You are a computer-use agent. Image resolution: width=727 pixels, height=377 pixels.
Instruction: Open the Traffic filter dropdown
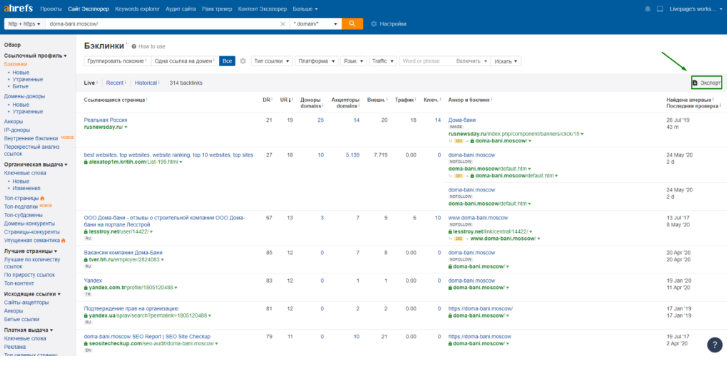point(383,61)
